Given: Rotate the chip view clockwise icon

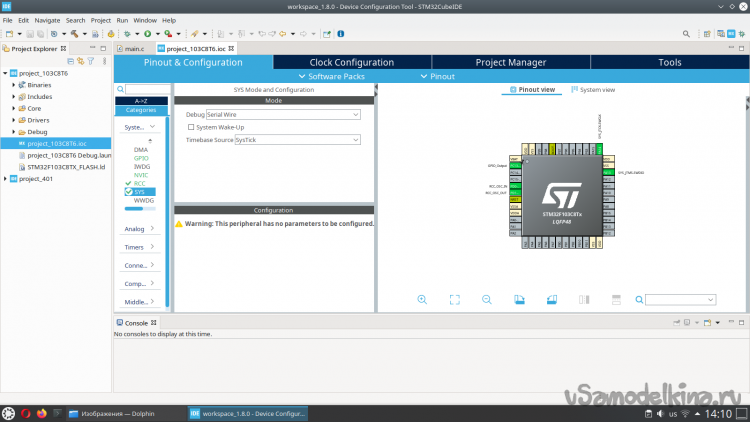Looking at the screenshot, I should 518,299.
